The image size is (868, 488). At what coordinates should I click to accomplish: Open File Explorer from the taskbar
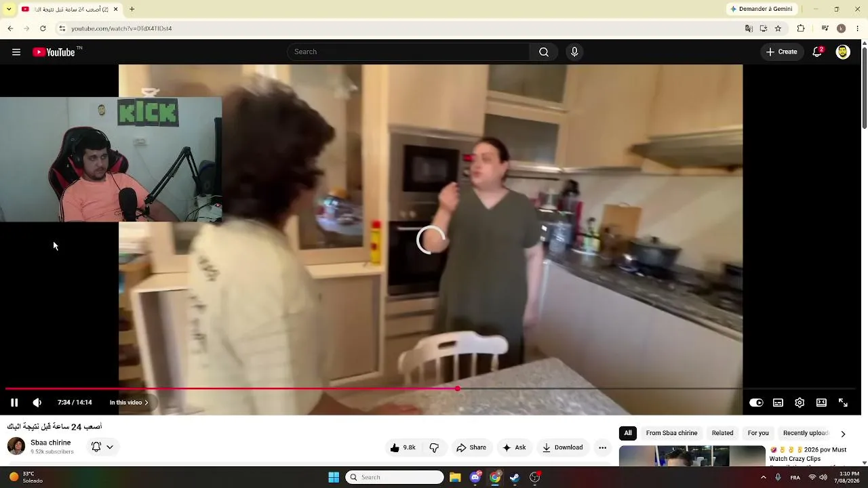(455, 477)
